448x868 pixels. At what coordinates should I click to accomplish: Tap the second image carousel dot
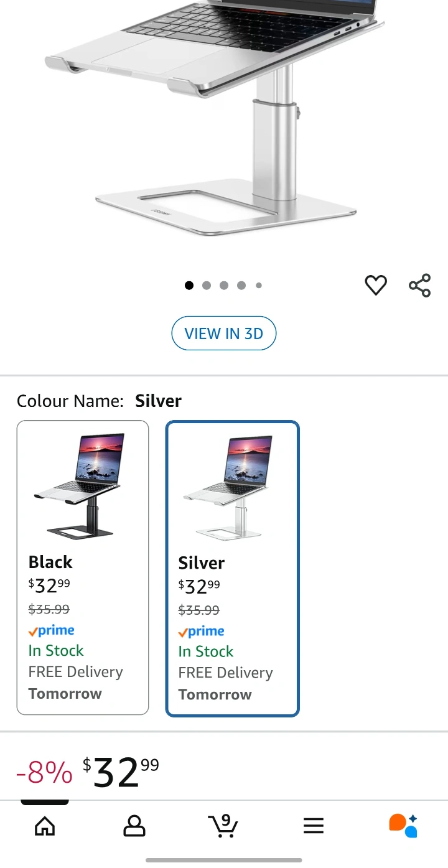pyautogui.click(x=207, y=286)
